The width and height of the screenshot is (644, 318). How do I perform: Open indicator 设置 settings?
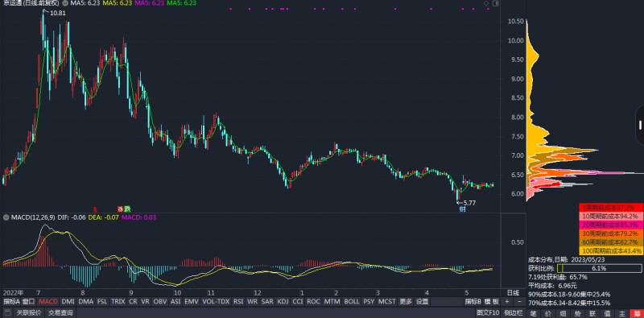(422, 302)
